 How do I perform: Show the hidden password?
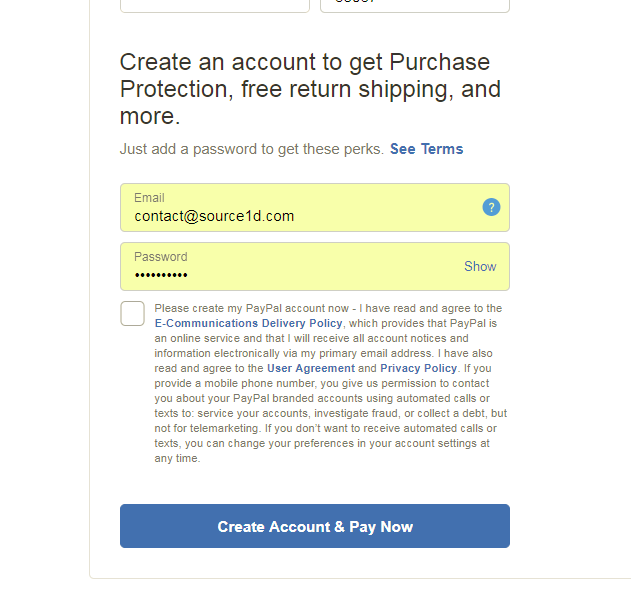[480, 267]
